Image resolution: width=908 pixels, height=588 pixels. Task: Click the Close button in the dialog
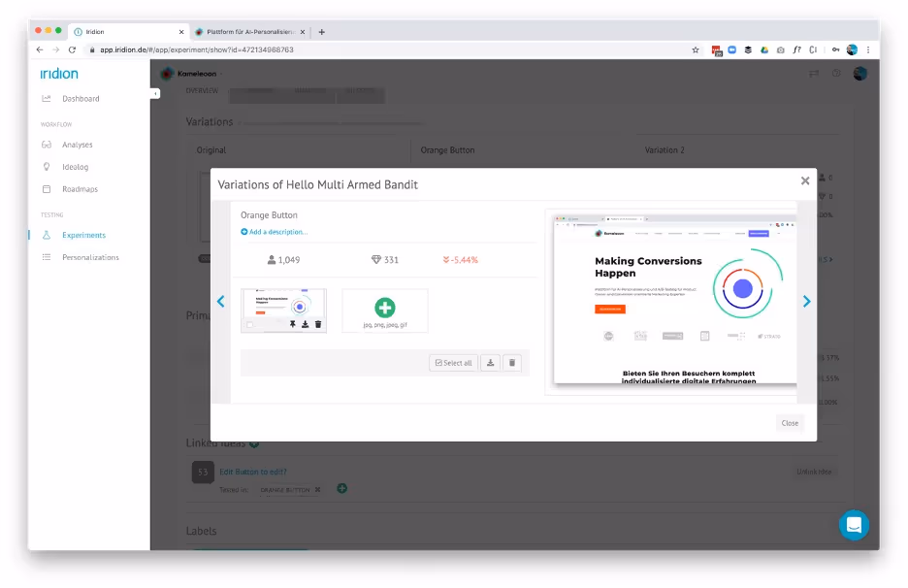[x=790, y=423]
